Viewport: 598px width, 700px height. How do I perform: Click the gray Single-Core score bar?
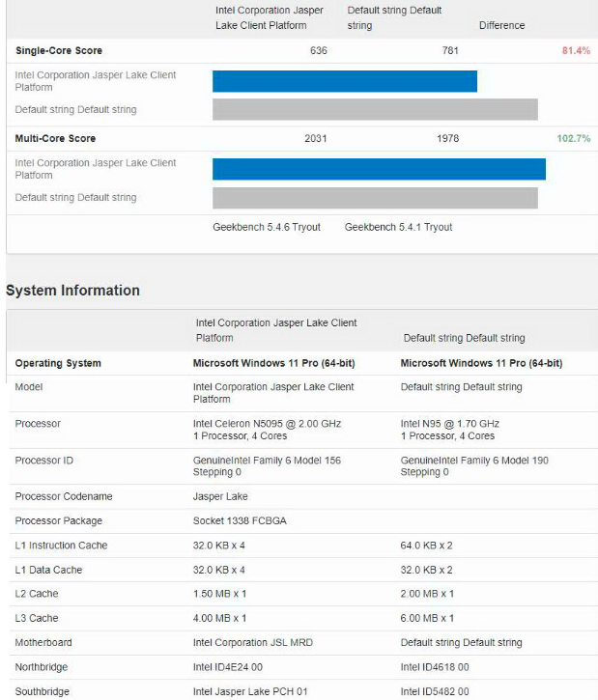[x=375, y=109]
